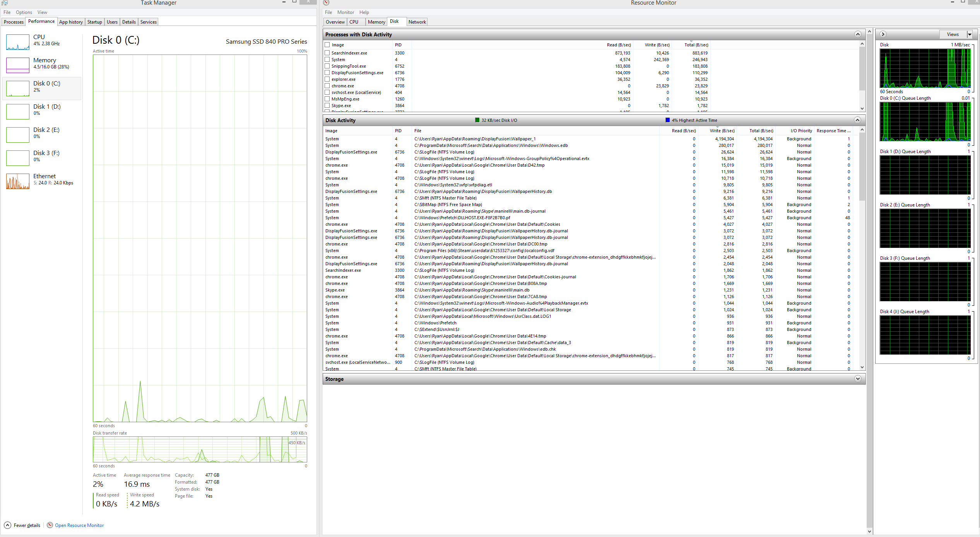Expand the Storage section

(x=858, y=379)
